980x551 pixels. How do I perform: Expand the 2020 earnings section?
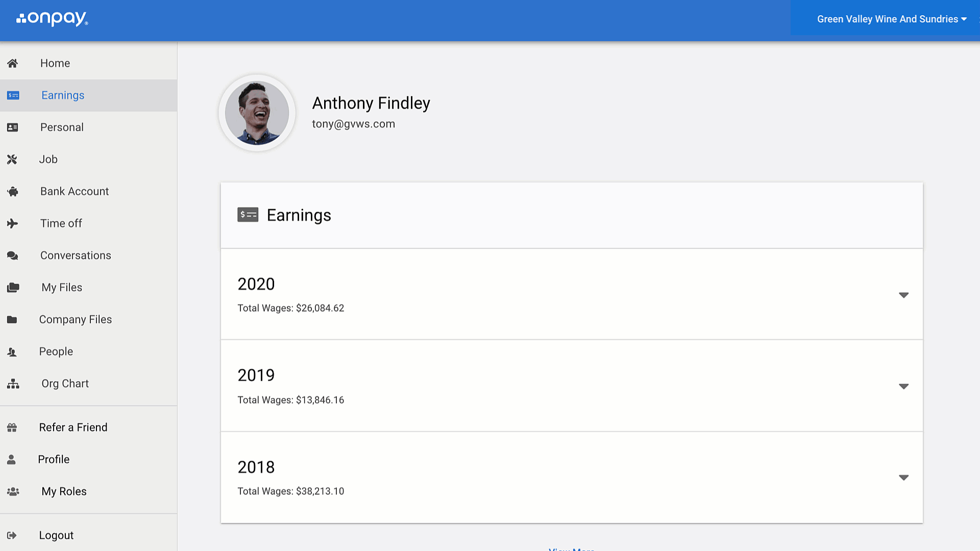903,295
